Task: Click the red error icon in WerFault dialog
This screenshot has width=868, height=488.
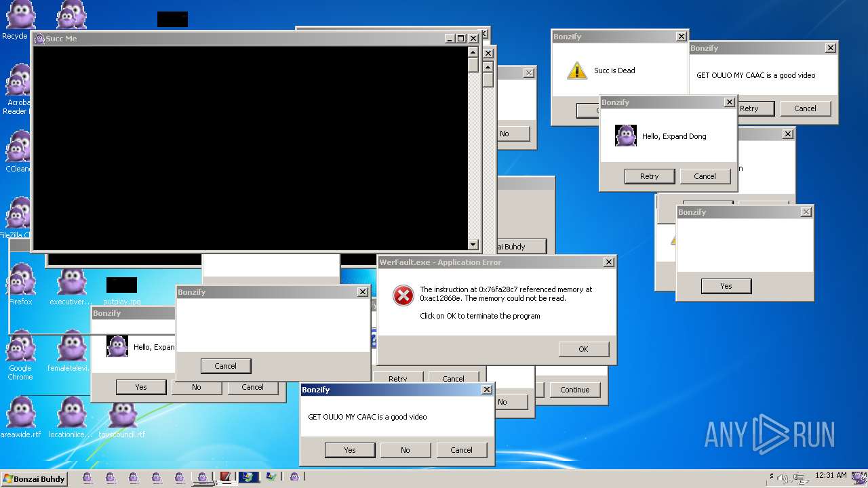Action: coord(403,296)
